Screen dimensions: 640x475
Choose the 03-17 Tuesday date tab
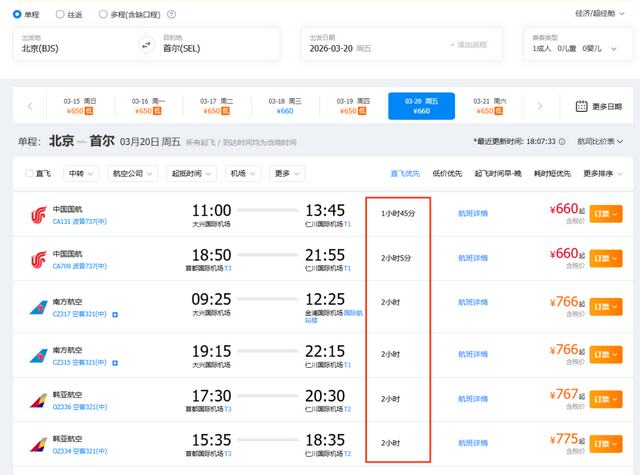(217, 106)
